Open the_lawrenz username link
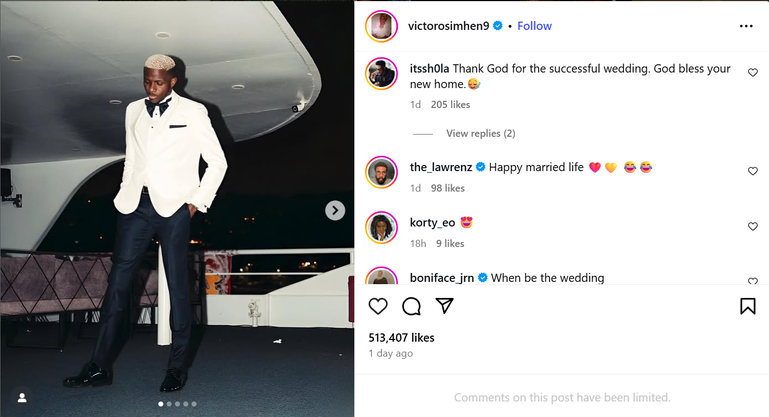Screen dimensions: 769x417 coord(440,167)
